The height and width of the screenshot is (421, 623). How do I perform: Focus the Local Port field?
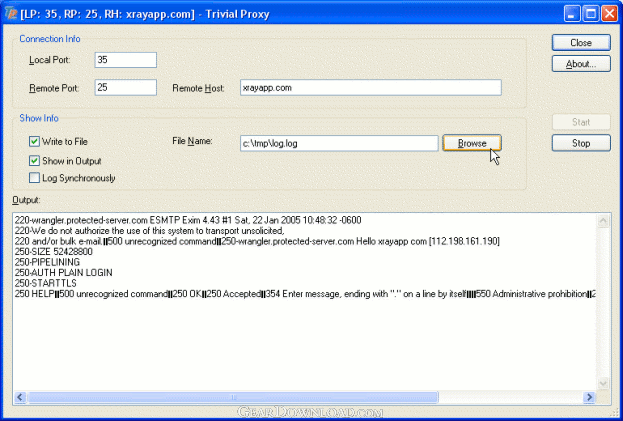click(x=126, y=60)
